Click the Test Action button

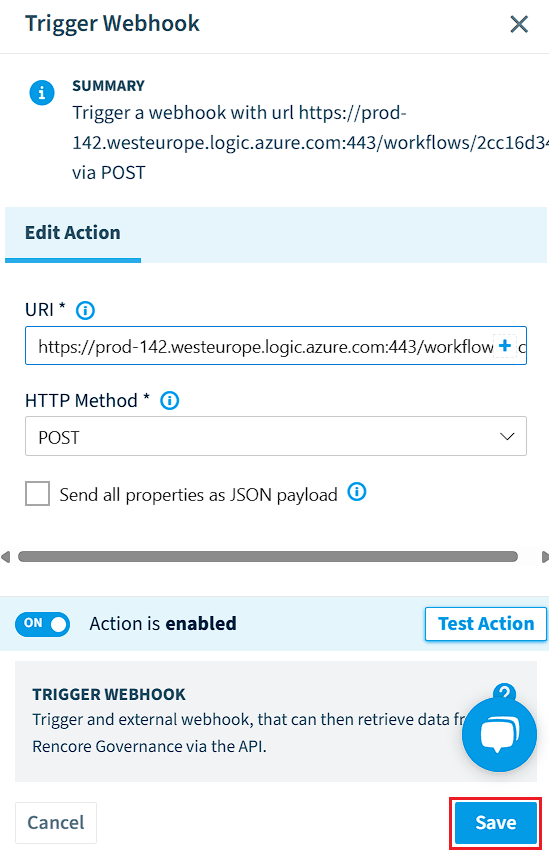coord(486,624)
